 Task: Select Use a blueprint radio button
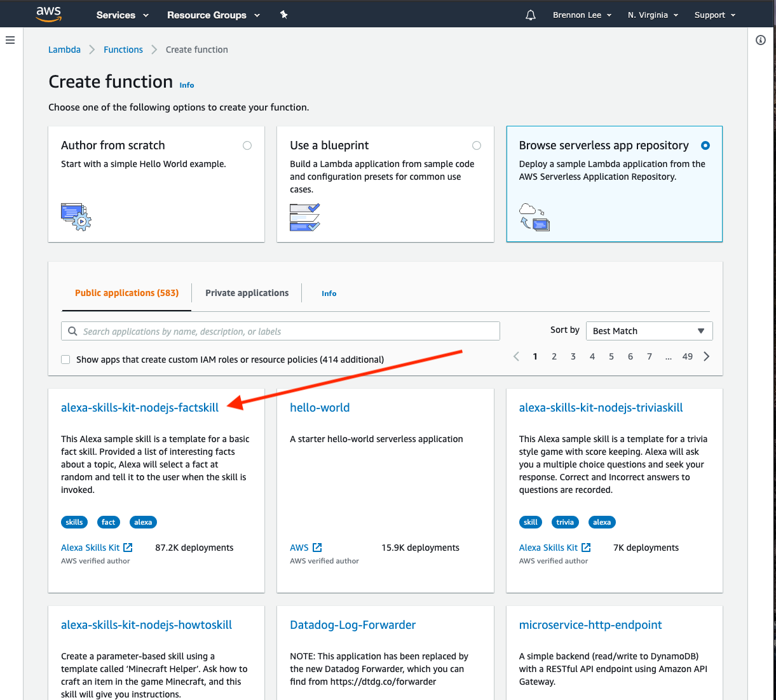pos(477,145)
